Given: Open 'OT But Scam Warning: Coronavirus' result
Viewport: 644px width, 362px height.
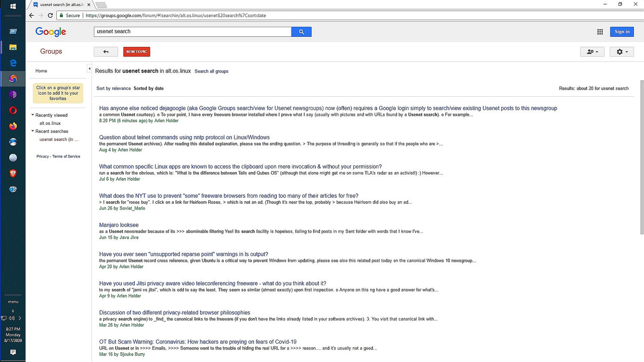Looking at the screenshot, I should tap(198, 342).
